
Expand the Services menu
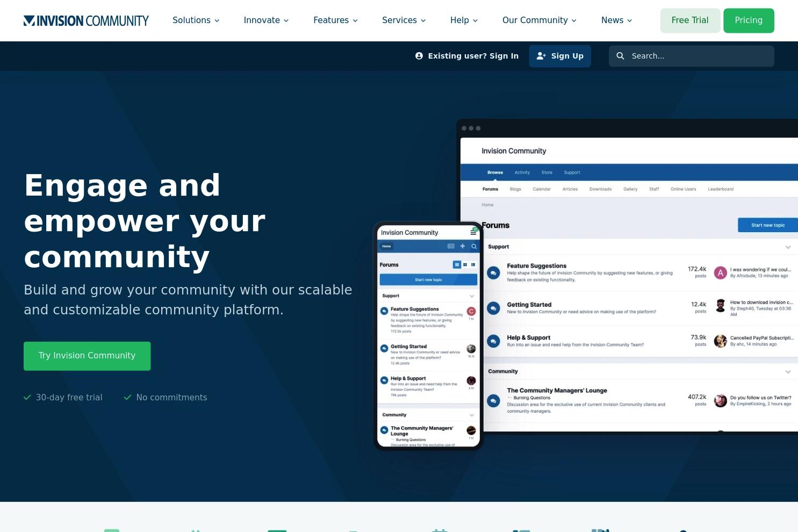404,20
